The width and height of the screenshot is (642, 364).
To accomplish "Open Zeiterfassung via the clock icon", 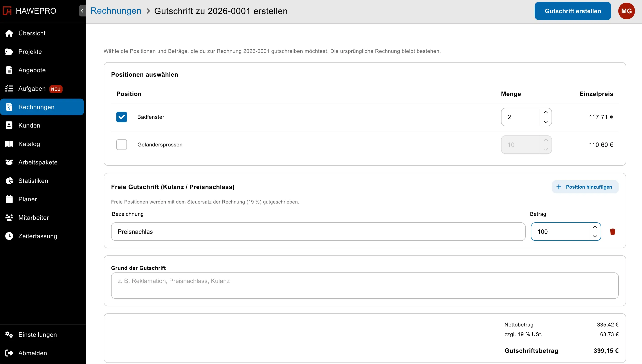I will click(9, 236).
